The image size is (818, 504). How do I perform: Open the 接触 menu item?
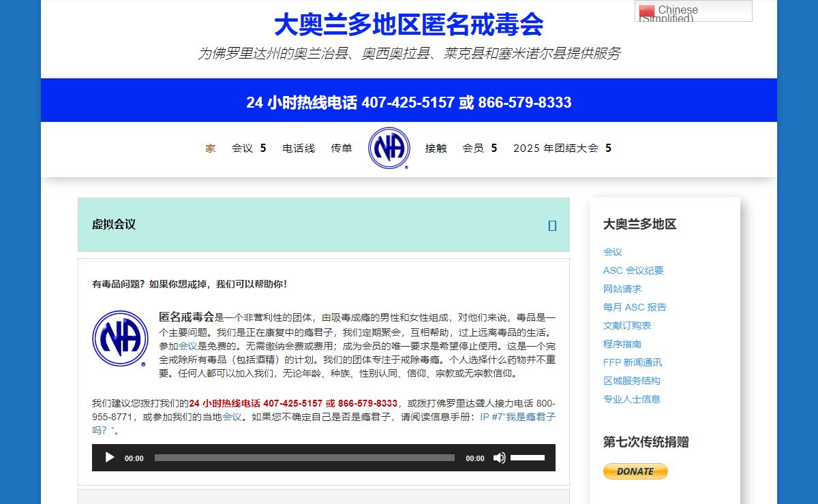[436, 148]
